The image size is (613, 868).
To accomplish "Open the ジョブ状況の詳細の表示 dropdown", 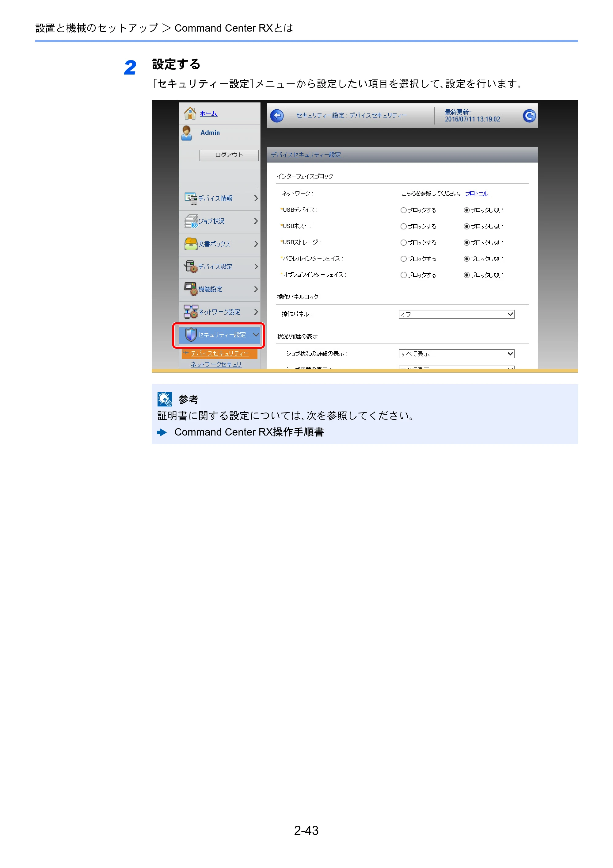I will click(456, 354).
